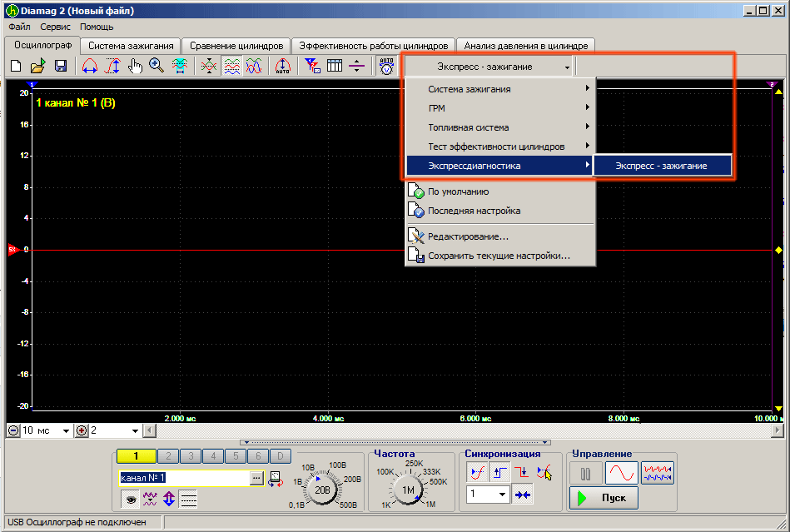790x532 pixels.
Task: Open the Сервис menu
Action: coord(56,27)
